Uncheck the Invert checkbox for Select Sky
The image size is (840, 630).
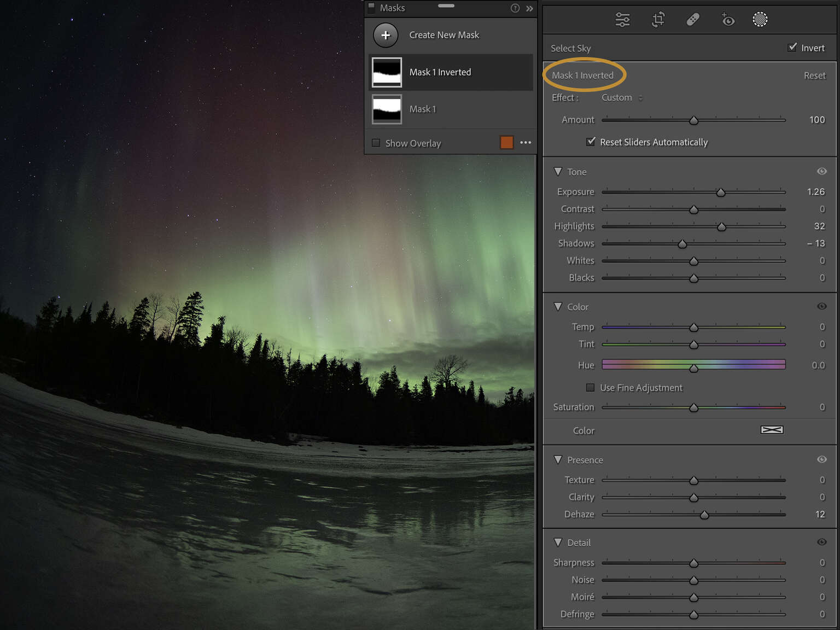792,47
